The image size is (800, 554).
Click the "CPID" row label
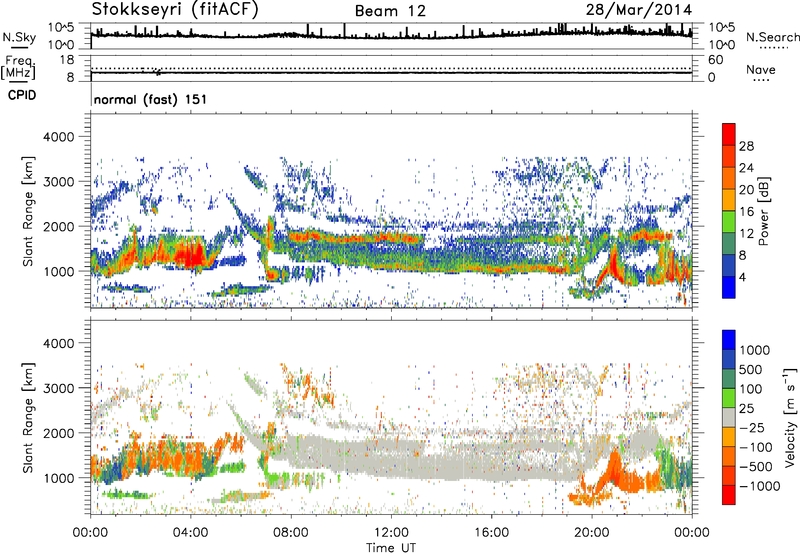point(22,95)
